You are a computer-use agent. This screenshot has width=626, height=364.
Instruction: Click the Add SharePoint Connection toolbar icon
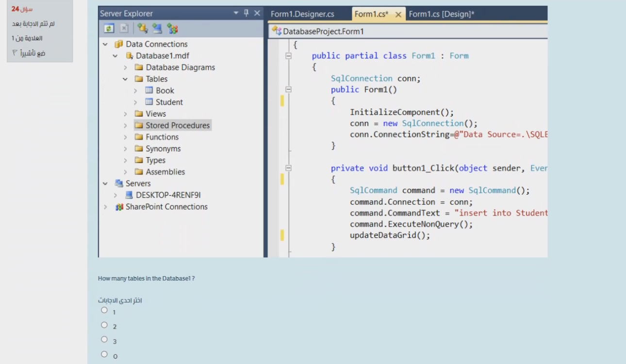pyautogui.click(x=172, y=29)
